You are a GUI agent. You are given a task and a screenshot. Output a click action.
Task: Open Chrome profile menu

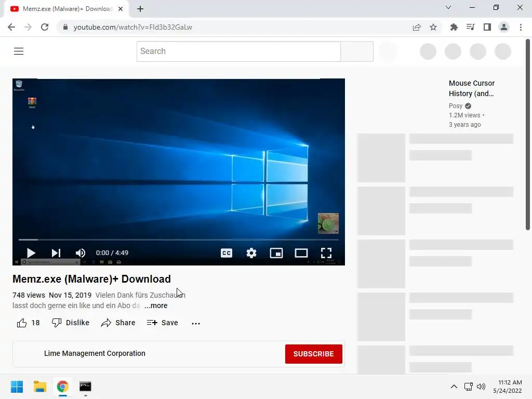click(504, 27)
